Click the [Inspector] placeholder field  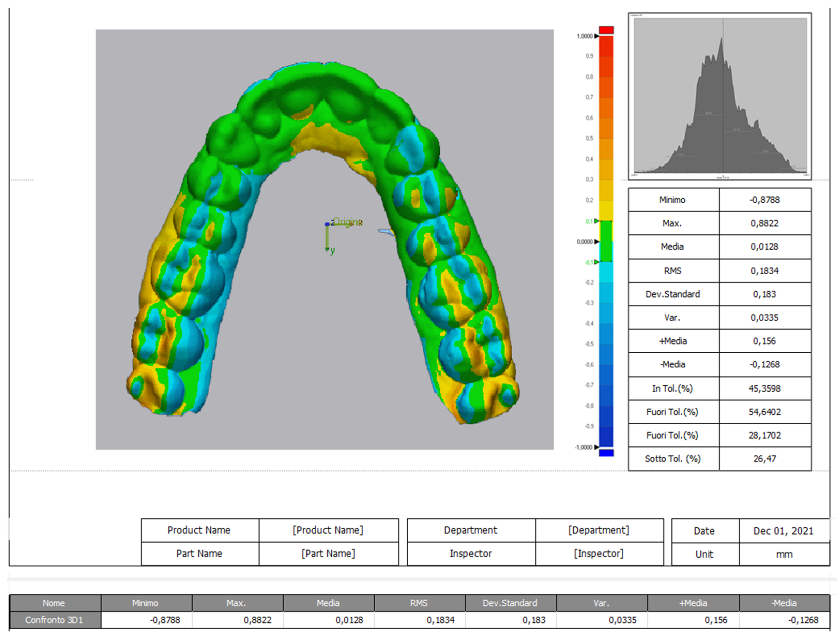tap(599, 553)
